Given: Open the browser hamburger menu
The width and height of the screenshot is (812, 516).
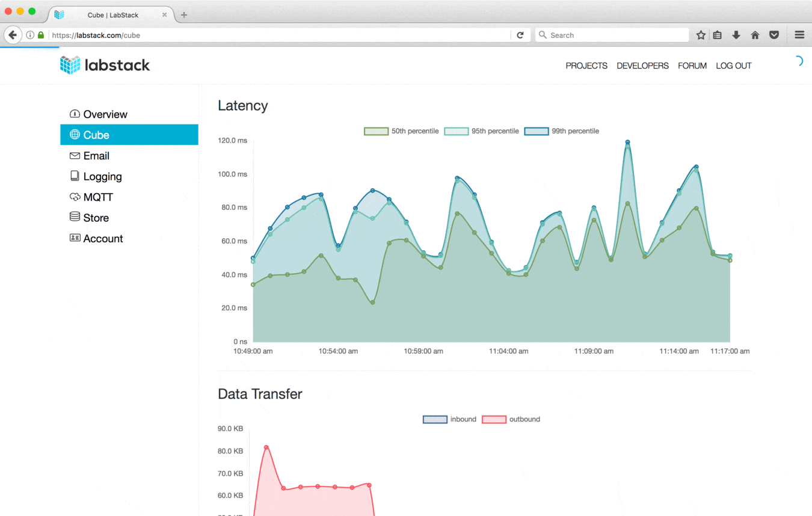Looking at the screenshot, I should (x=799, y=35).
